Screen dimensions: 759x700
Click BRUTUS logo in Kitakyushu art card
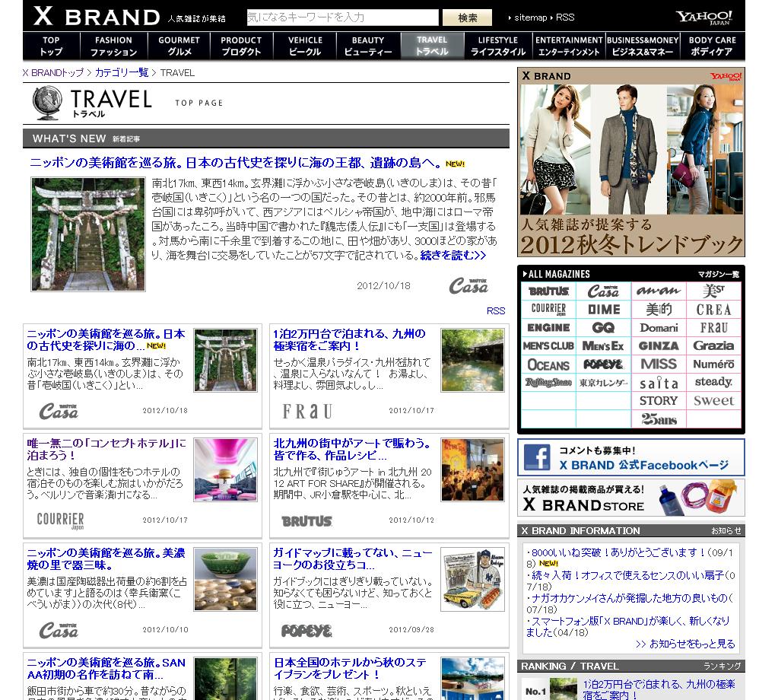point(307,521)
